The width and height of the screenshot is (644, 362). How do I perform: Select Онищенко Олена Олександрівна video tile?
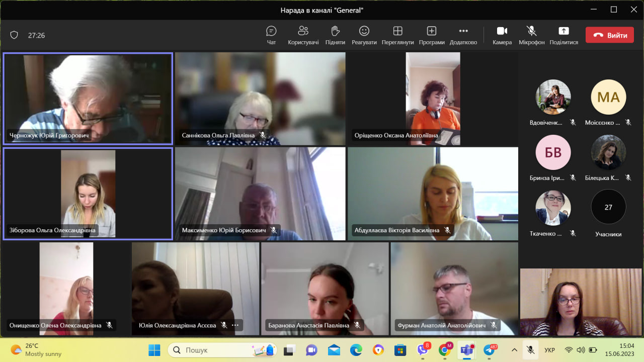[x=66, y=289]
